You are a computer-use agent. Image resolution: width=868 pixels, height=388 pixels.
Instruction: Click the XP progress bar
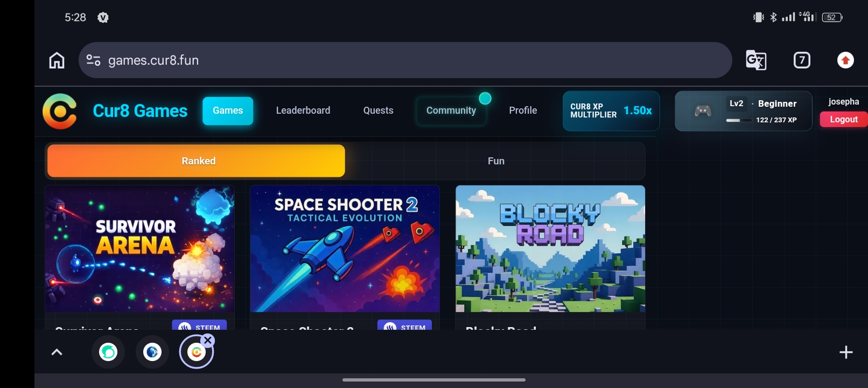(x=739, y=120)
